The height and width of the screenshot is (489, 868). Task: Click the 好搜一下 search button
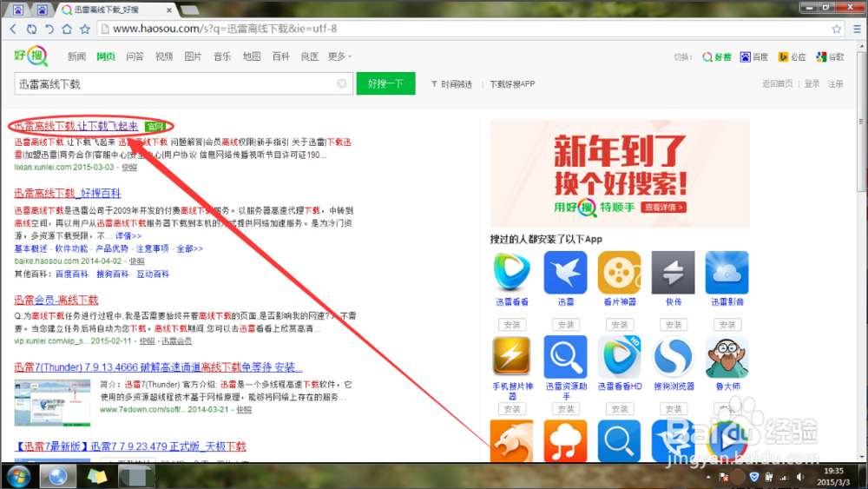[x=386, y=83]
